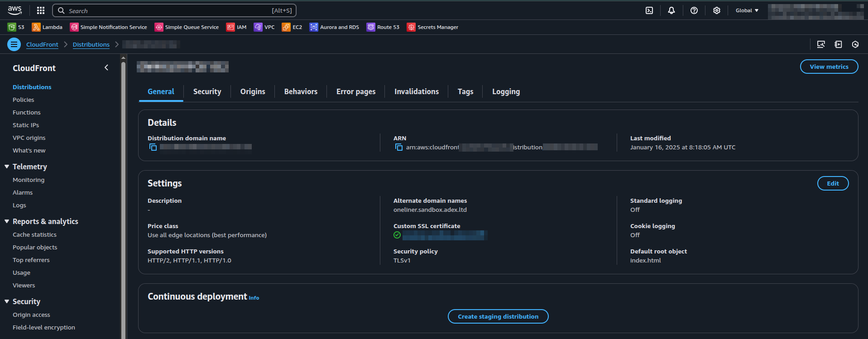Click the sidebar vertical scrollbar
This screenshot has width=868, height=339.
point(123,181)
